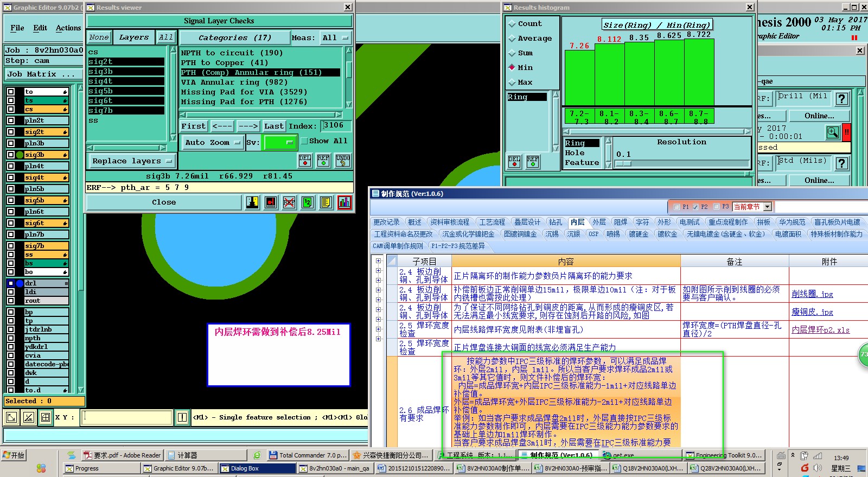Click the green 73 badge at right edge
This screenshot has height=477, width=868.
[863, 354]
